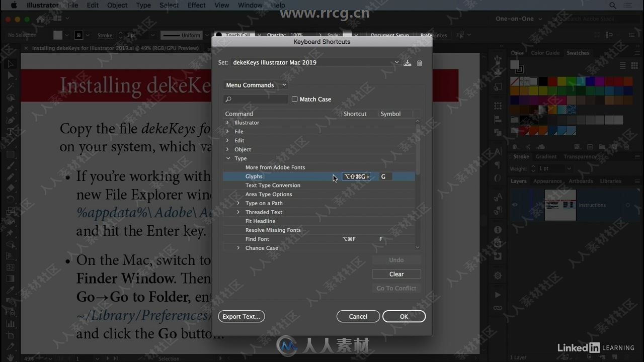
Task: Clear the Glyphs shortcut with the x icon
Action: click(368, 177)
